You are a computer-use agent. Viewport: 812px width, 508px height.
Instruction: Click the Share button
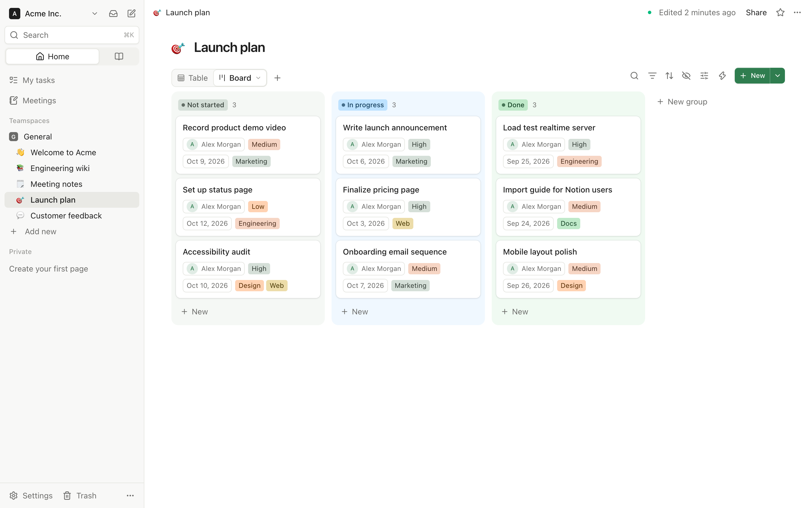[756, 12]
